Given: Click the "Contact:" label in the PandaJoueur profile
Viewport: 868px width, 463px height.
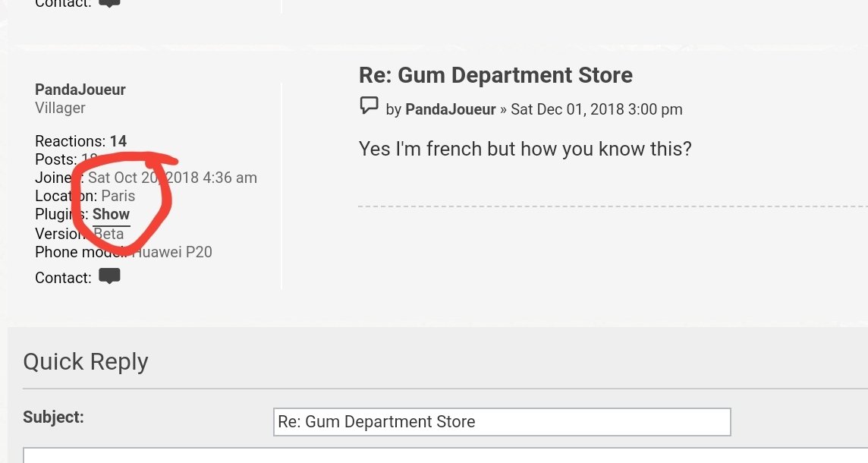Looking at the screenshot, I should [x=63, y=278].
